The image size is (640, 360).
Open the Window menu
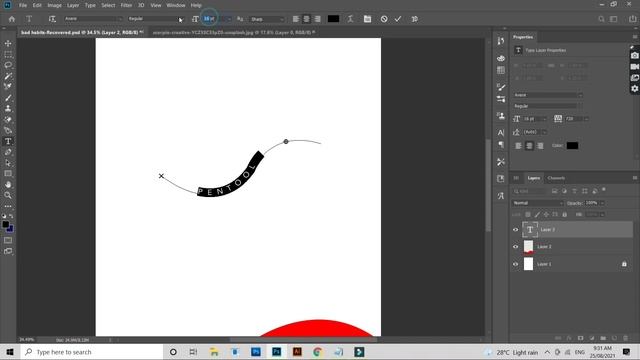point(176,5)
